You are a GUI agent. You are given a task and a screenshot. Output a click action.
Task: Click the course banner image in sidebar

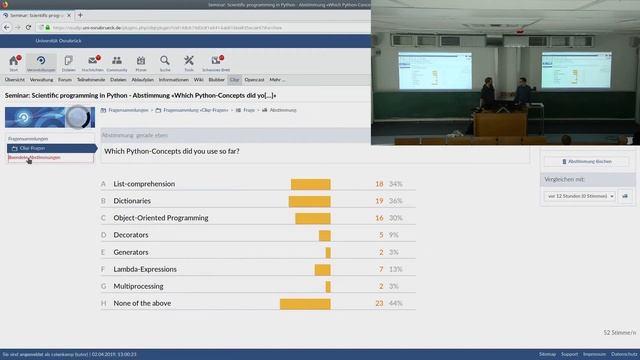click(x=50, y=117)
